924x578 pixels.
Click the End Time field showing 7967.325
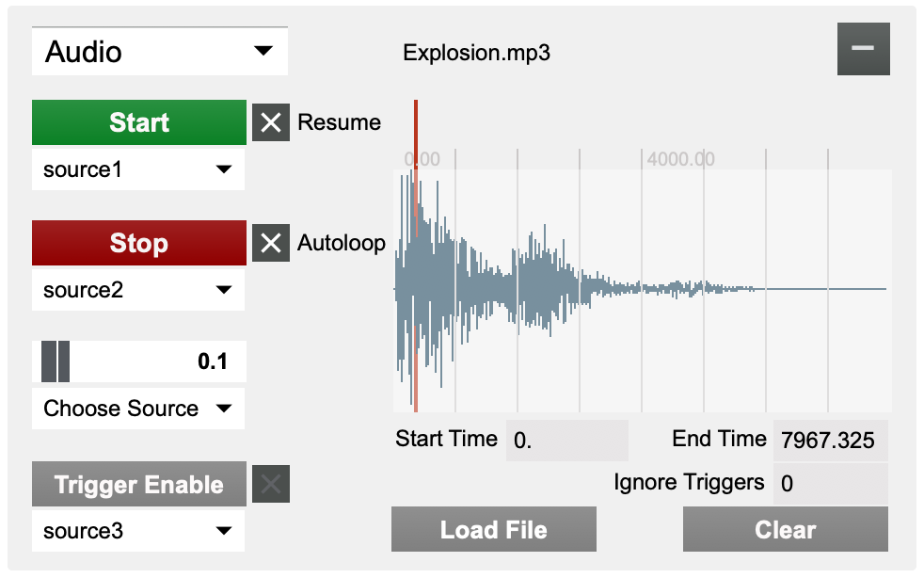coord(830,441)
